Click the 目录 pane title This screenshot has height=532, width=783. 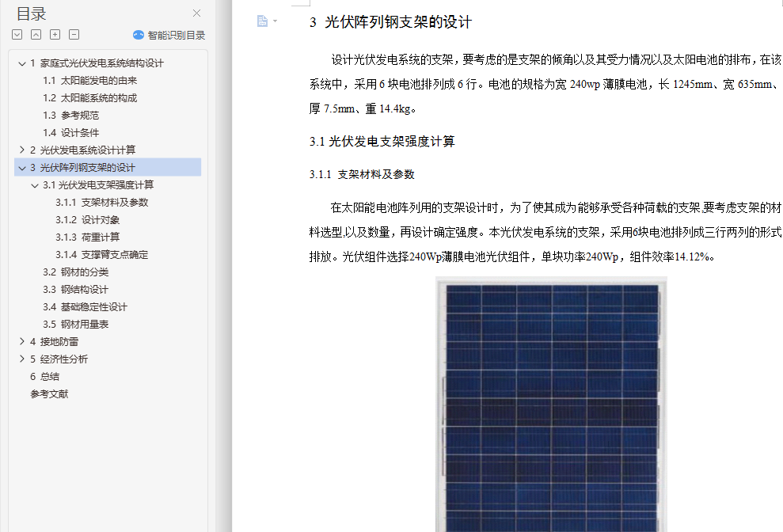tap(31, 14)
